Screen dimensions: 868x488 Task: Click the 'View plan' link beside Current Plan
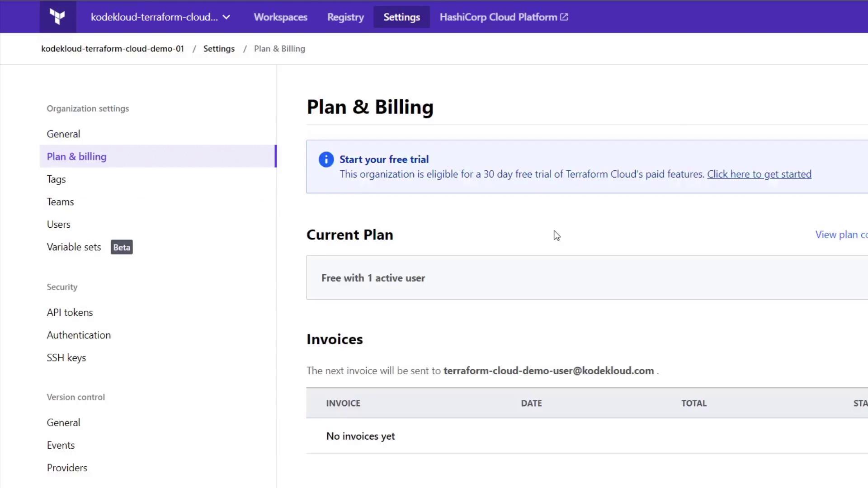(840, 235)
